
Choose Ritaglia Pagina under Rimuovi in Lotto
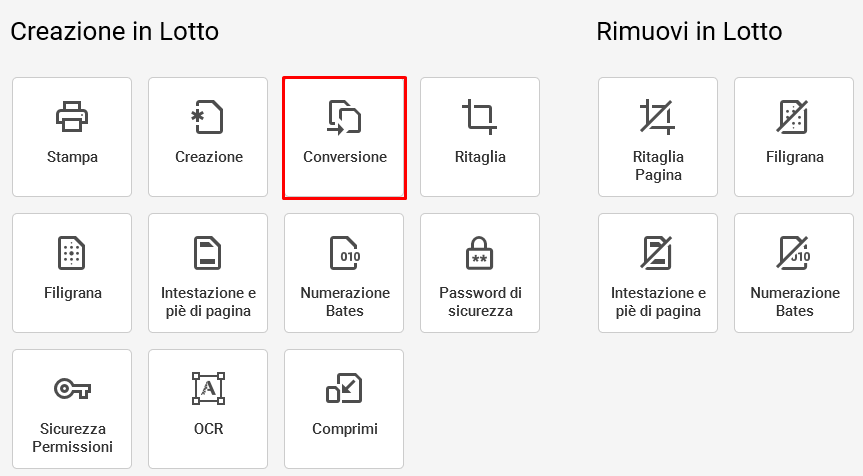click(x=658, y=137)
